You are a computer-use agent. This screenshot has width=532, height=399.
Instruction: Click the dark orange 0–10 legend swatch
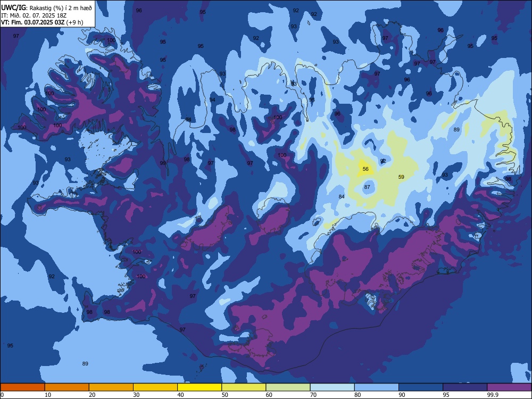pyautogui.click(x=22, y=387)
